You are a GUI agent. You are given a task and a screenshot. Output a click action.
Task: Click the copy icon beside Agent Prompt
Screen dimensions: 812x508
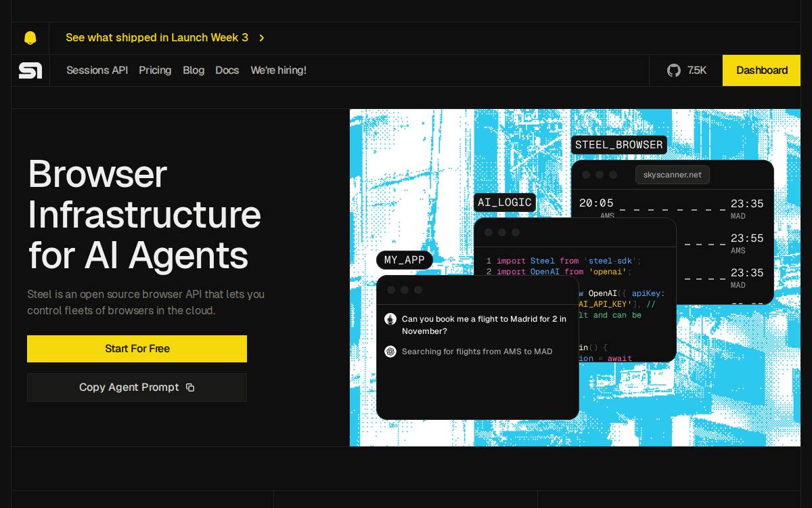point(190,387)
